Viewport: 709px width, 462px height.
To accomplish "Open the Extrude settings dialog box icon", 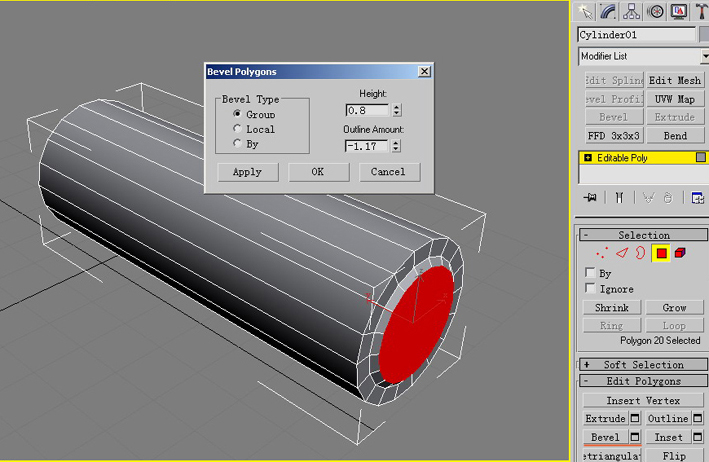I will click(x=635, y=419).
